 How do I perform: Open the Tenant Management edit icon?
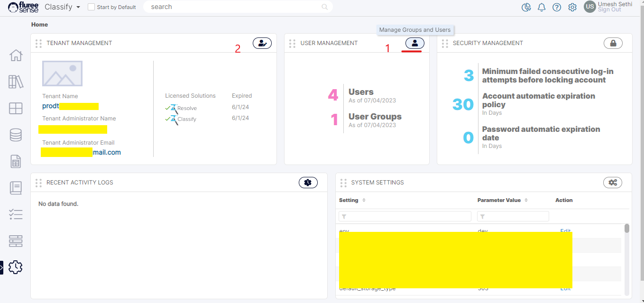pos(262,43)
